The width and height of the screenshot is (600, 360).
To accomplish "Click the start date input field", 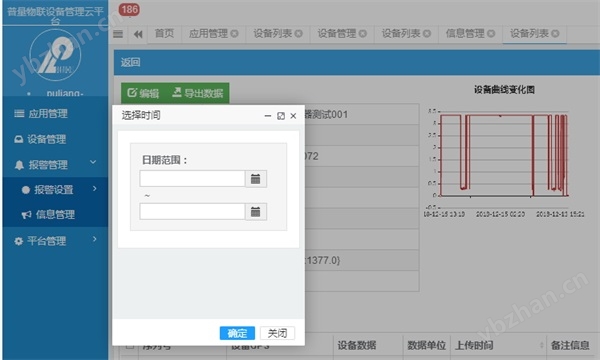I will (192, 179).
